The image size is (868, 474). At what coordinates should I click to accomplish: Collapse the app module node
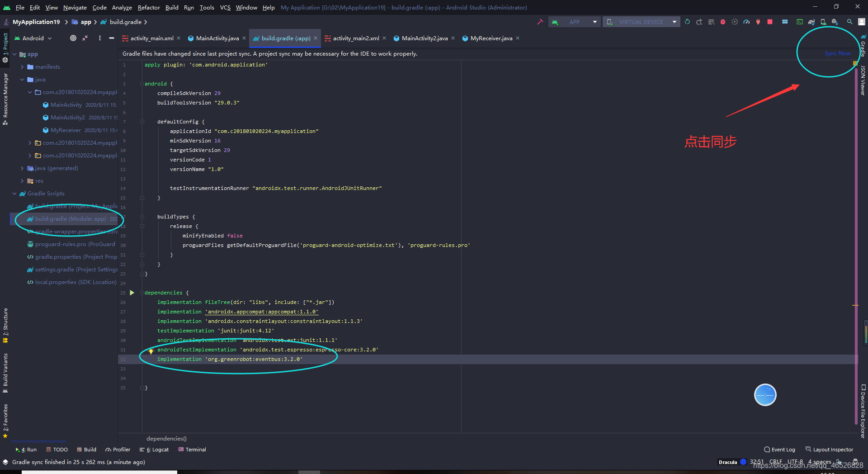pos(14,54)
